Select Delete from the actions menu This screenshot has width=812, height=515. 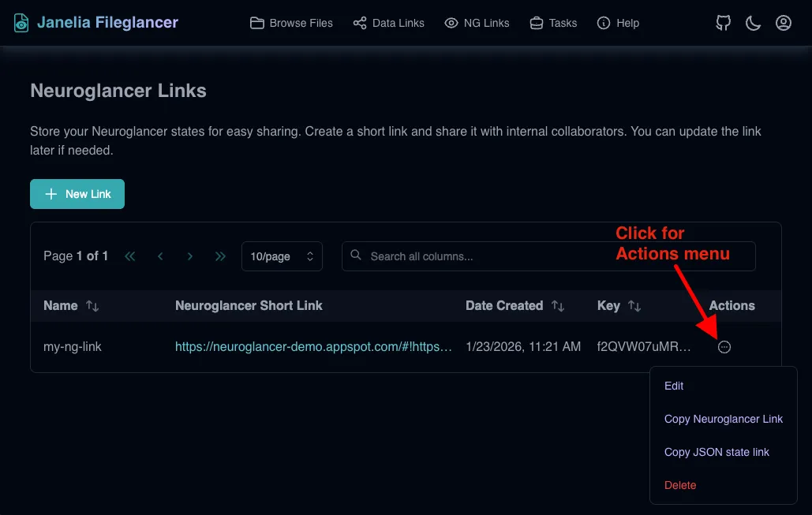tap(680, 485)
